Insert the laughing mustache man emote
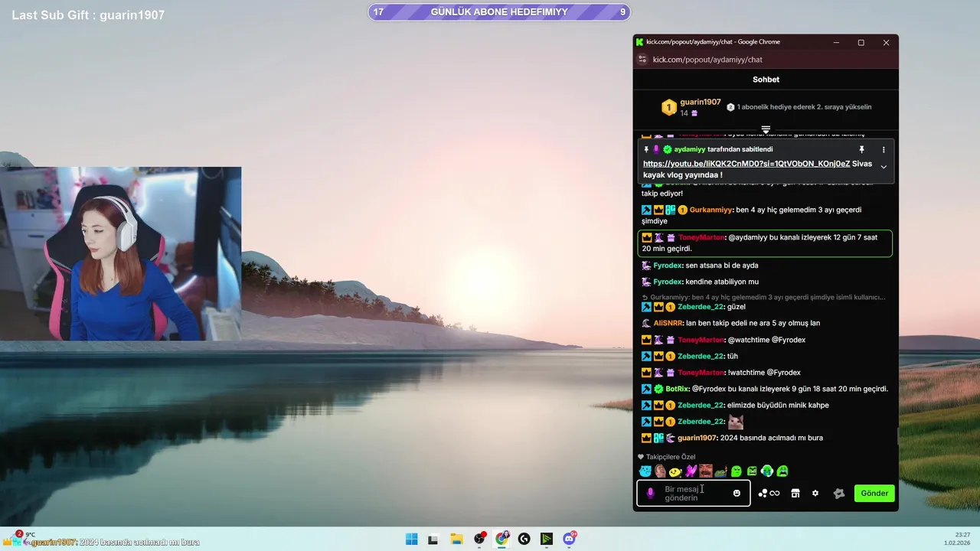The height and width of the screenshot is (551, 980). point(706,471)
